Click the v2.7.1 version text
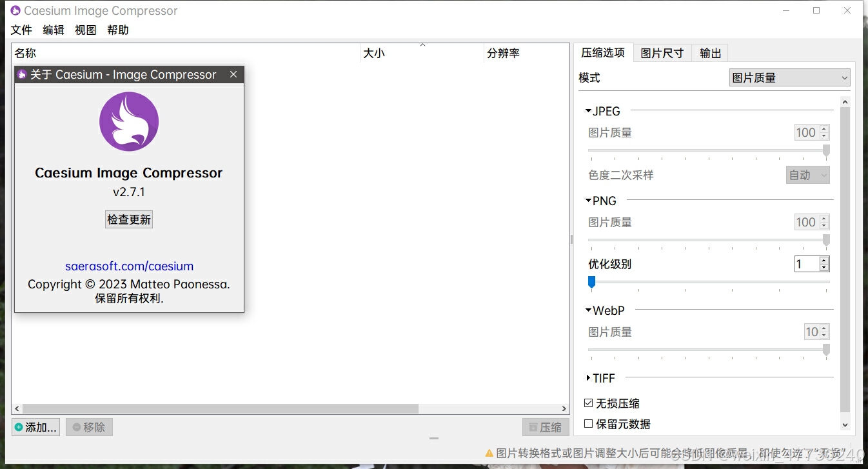 point(129,192)
